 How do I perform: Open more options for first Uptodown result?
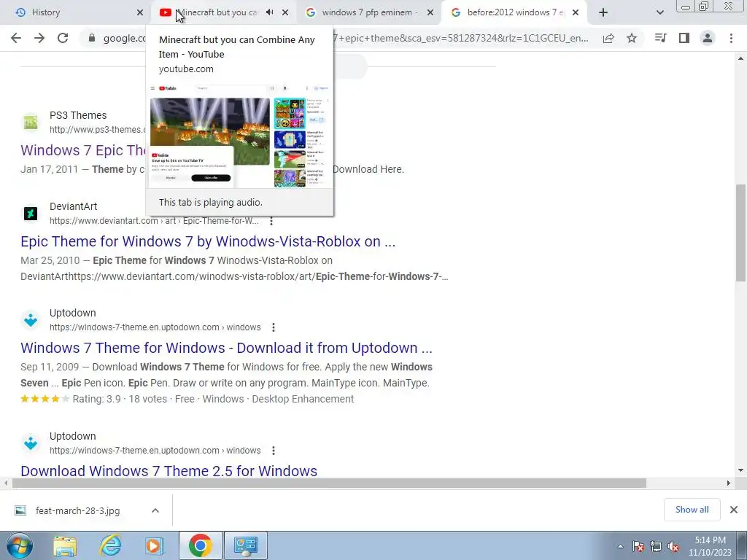coord(274,327)
